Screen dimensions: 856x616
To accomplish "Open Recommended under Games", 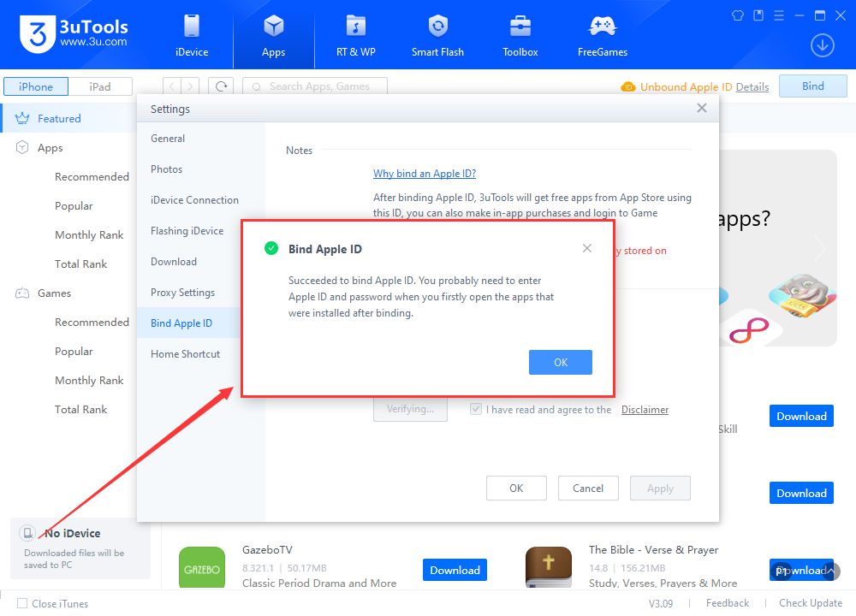I will click(x=92, y=323).
